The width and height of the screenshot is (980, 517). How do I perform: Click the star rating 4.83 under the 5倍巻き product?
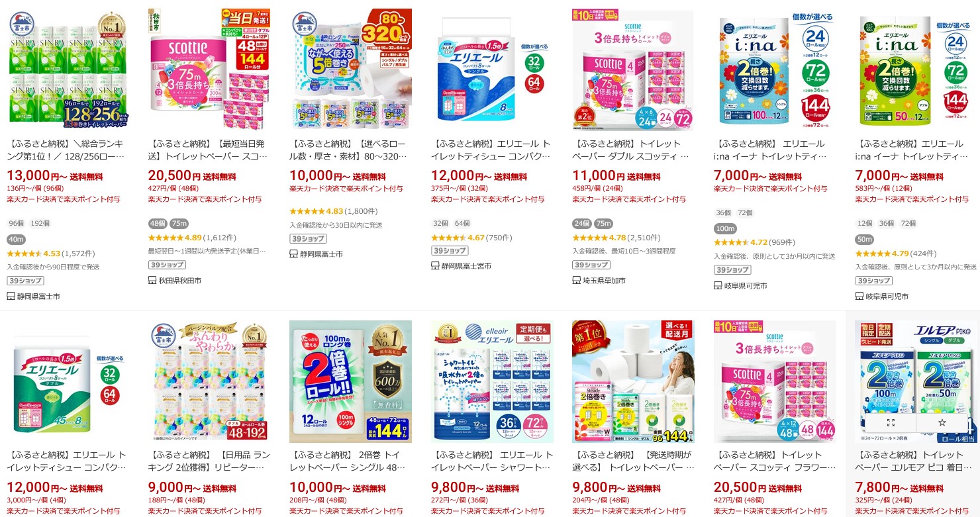click(x=315, y=212)
